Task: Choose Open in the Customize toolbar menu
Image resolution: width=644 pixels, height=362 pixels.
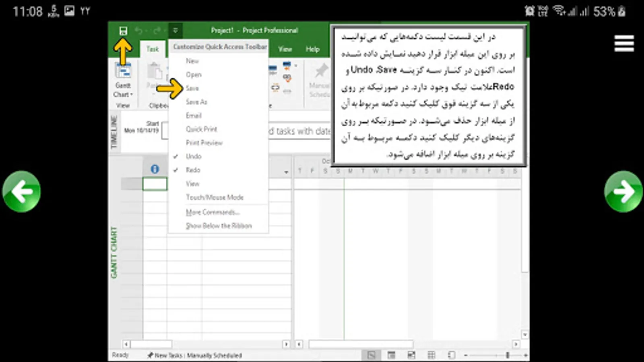Action: click(x=194, y=75)
